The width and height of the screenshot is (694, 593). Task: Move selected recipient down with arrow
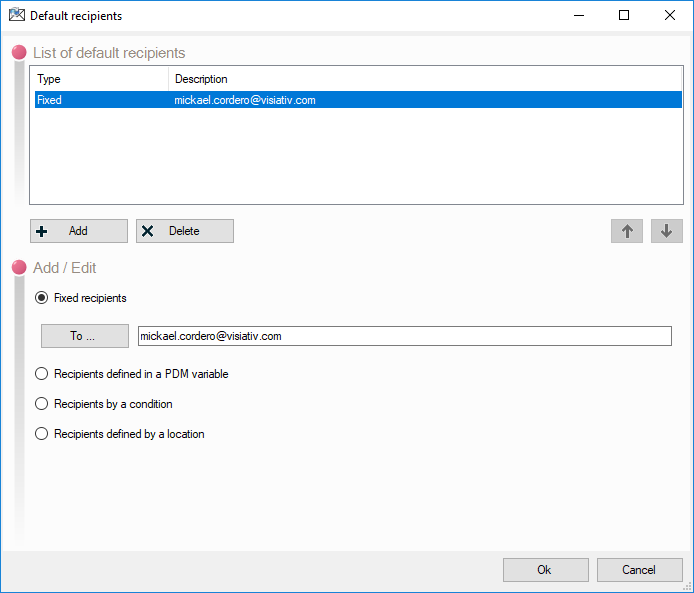click(667, 231)
